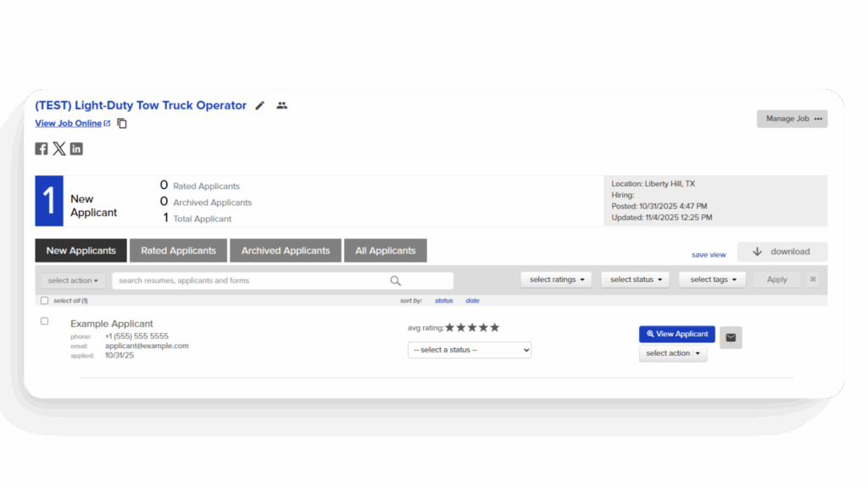
Task: Open the select tags dropdown
Action: [x=712, y=280]
